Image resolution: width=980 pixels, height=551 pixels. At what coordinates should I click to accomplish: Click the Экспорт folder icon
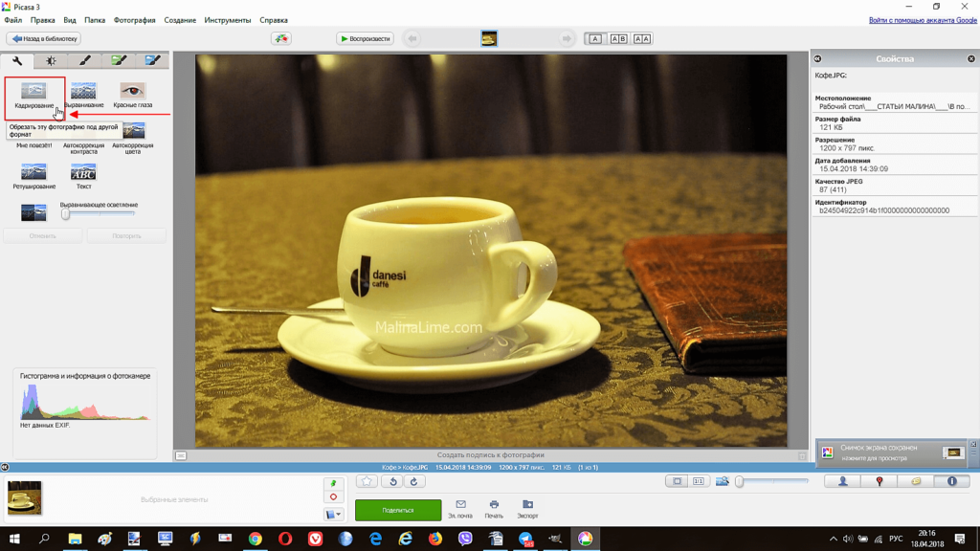[527, 508]
